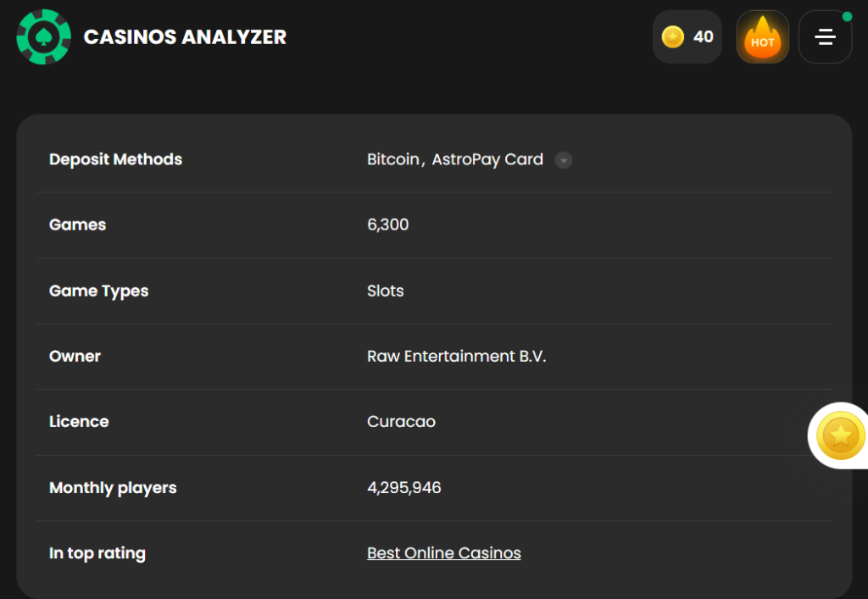Click the In top rating label
Viewport: 868px width, 599px height.
coord(97,553)
